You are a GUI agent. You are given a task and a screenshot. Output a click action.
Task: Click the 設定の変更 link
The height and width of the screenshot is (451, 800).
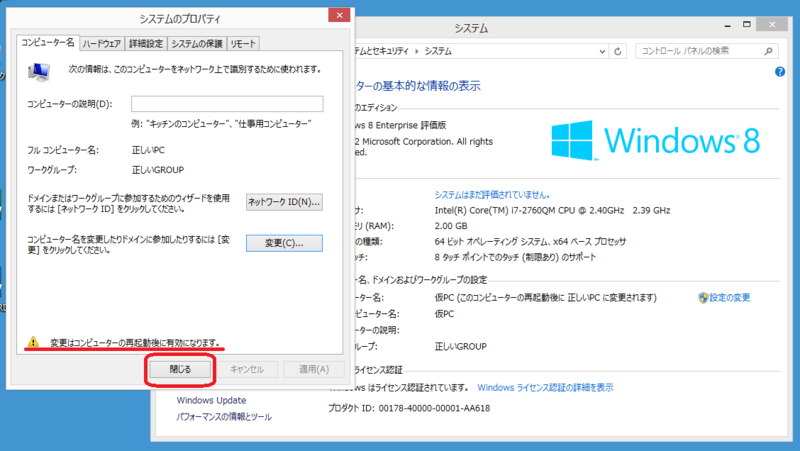click(730, 297)
